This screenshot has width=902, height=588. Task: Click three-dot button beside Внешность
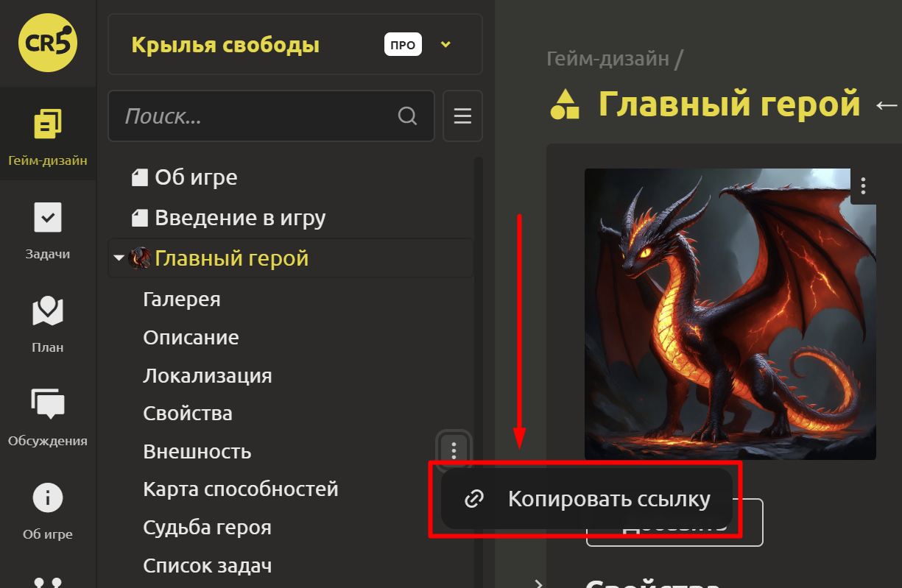click(454, 450)
